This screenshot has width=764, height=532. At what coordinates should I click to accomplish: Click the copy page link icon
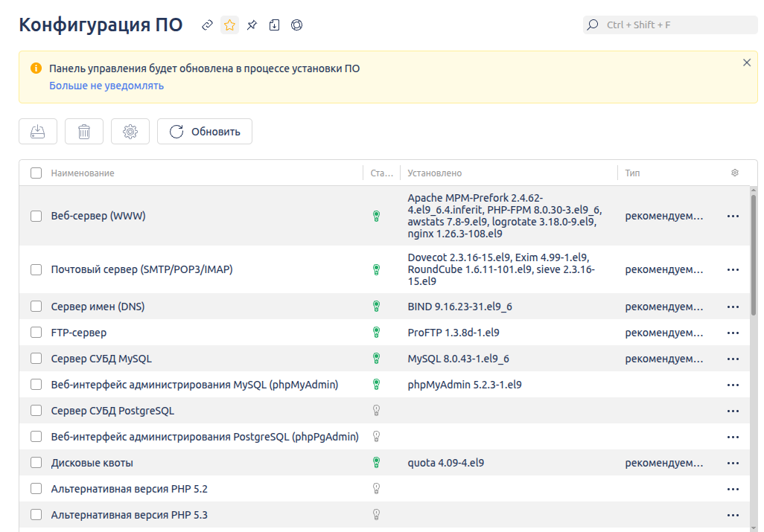coord(208,25)
